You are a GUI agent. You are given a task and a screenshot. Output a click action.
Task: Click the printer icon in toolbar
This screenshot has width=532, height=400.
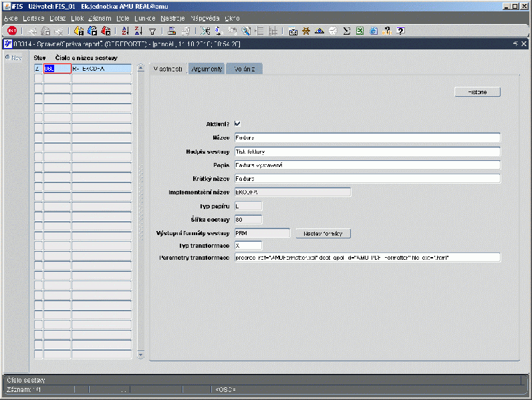point(172,31)
